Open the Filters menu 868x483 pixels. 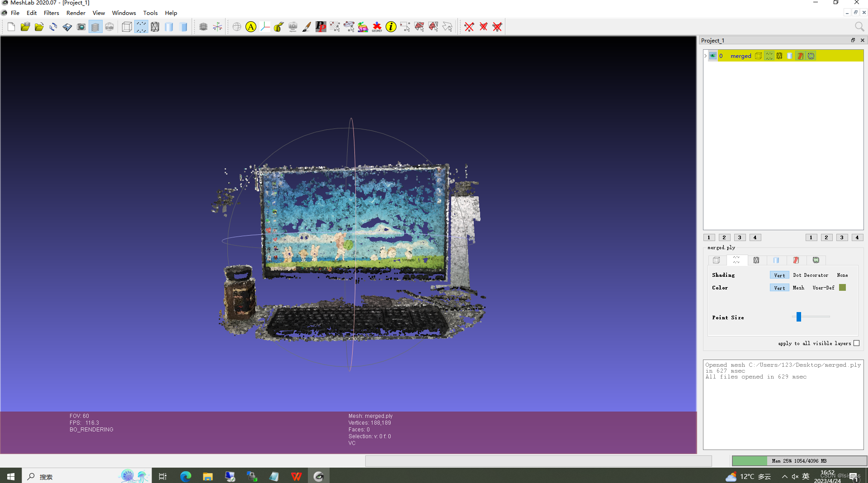(x=52, y=13)
